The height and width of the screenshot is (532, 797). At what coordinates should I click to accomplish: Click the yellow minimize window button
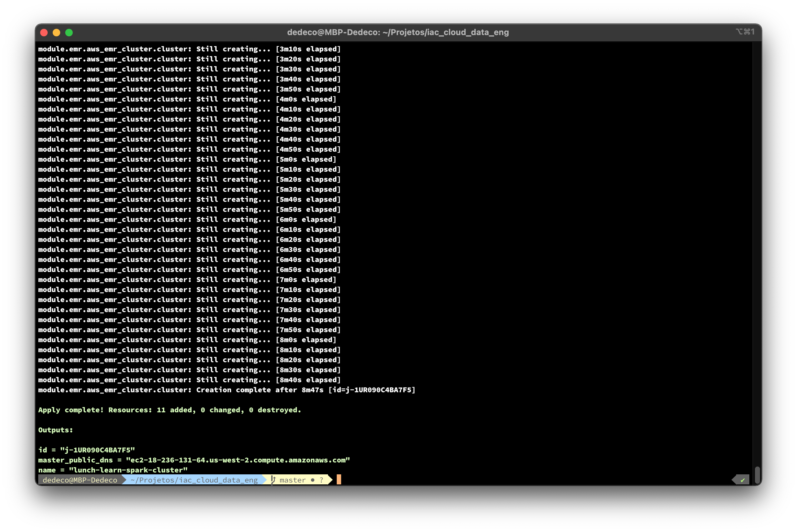[x=56, y=33]
